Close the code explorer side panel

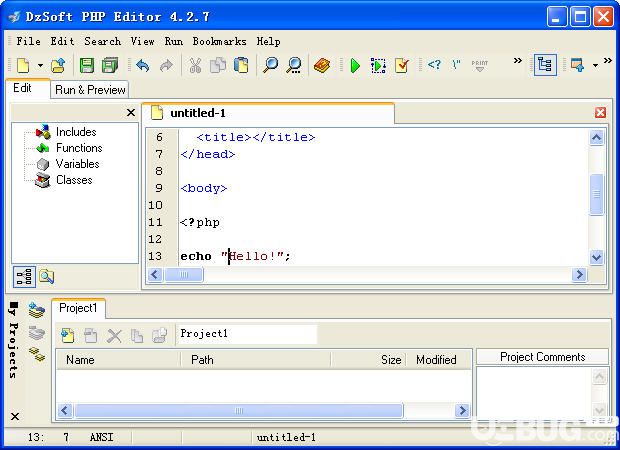[x=131, y=113]
